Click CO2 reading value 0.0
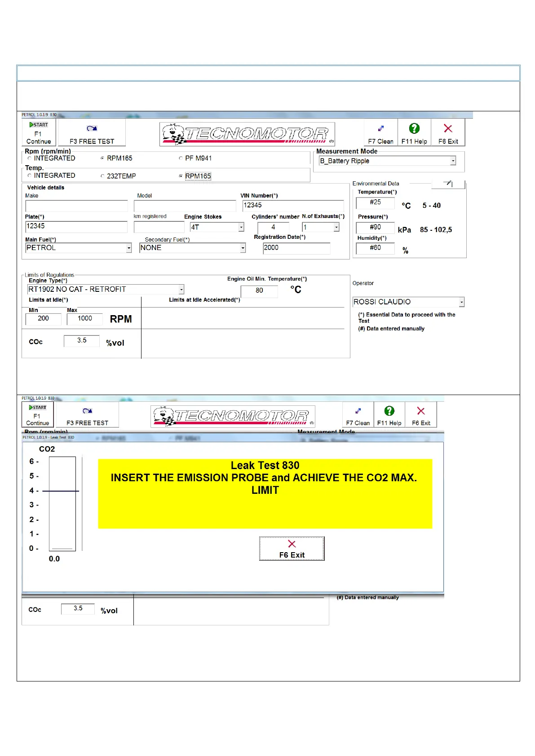535x756 pixels. (x=54, y=559)
